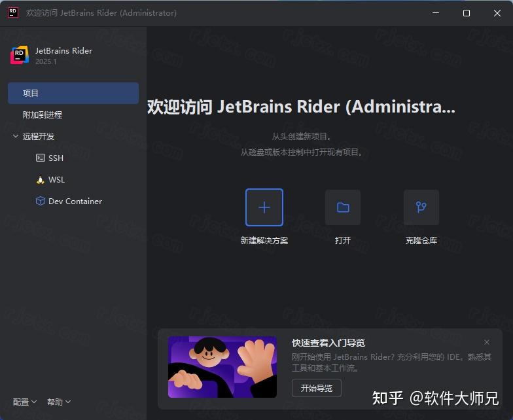Open the 配置 dropdown menu
The height and width of the screenshot is (420, 513).
point(25,402)
